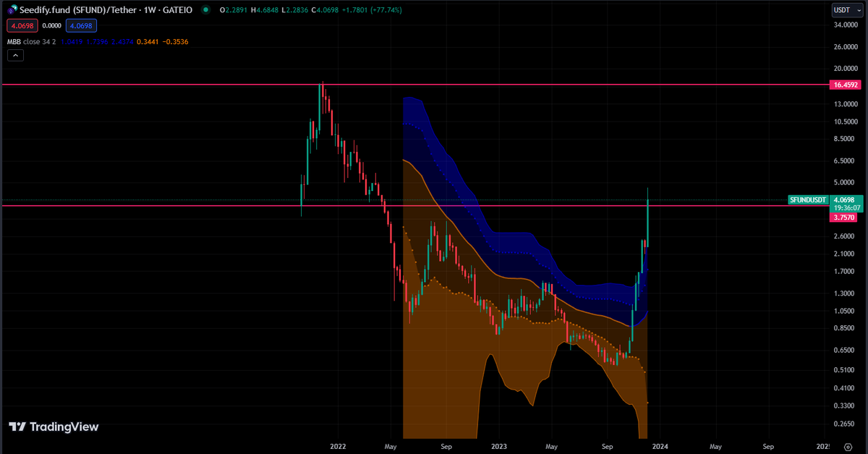Click spread value 0.0000 between price buttons
Viewport: 868px width, 454px height.
click(x=51, y=26)
